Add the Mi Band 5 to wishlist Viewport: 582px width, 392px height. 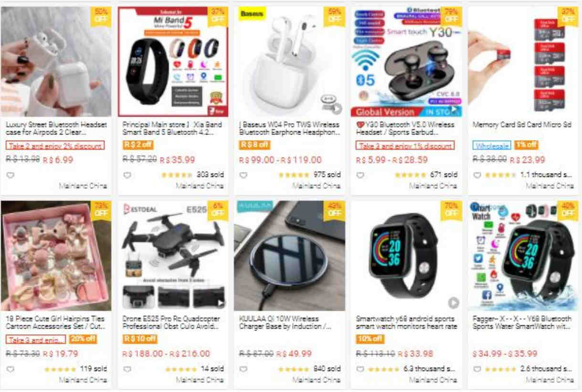pyautogui.click(x=127, y=175)
